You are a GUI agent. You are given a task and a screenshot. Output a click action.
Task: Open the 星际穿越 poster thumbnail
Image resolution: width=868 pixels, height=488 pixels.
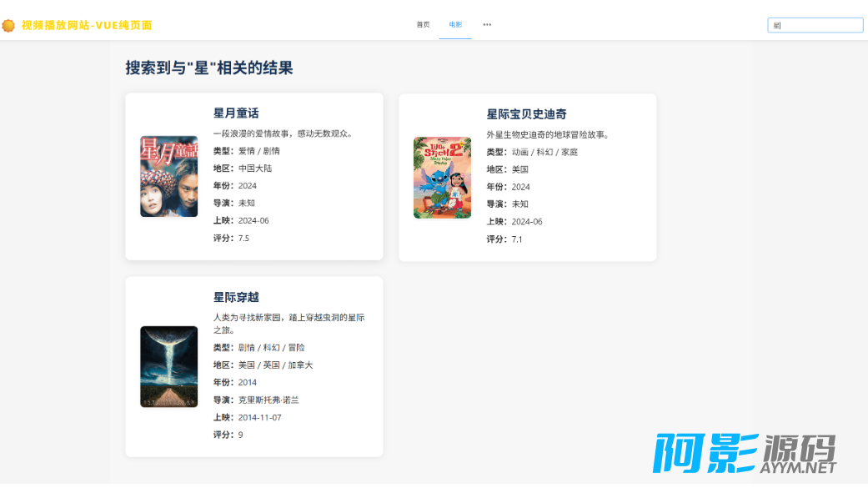[x=168, y=367]
